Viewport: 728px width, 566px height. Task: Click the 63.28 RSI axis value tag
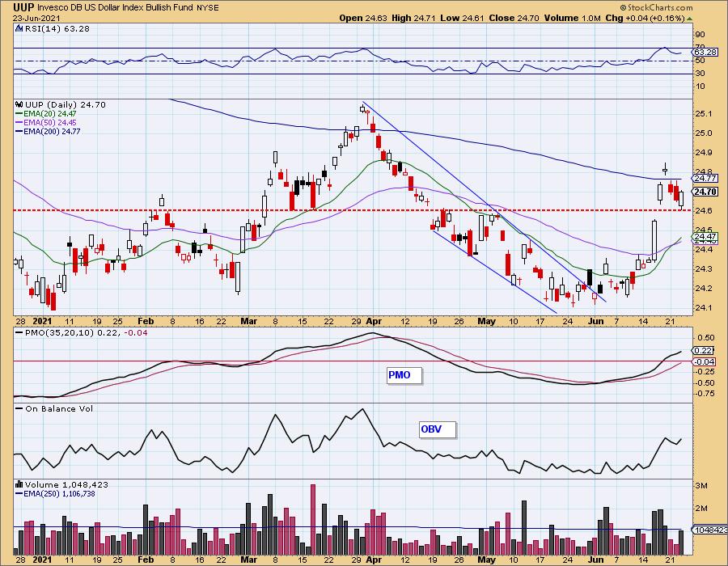[x=705, y=52]
